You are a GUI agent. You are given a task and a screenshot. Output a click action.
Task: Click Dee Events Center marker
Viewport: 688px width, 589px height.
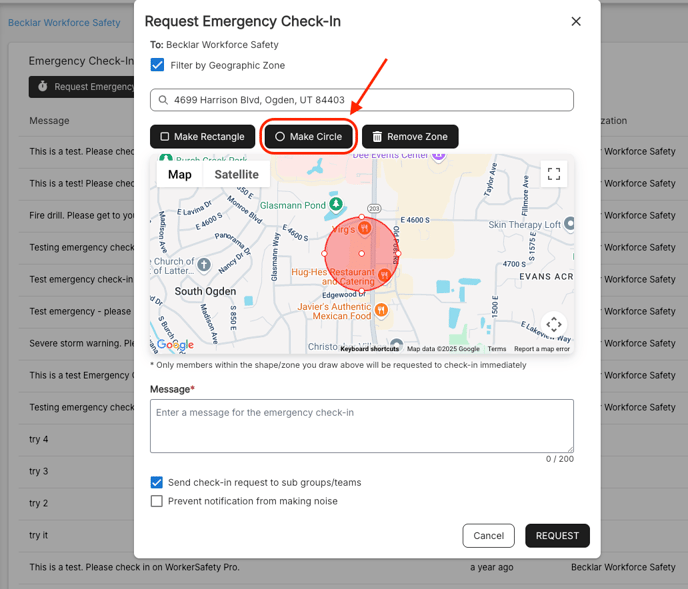(438, 156)
